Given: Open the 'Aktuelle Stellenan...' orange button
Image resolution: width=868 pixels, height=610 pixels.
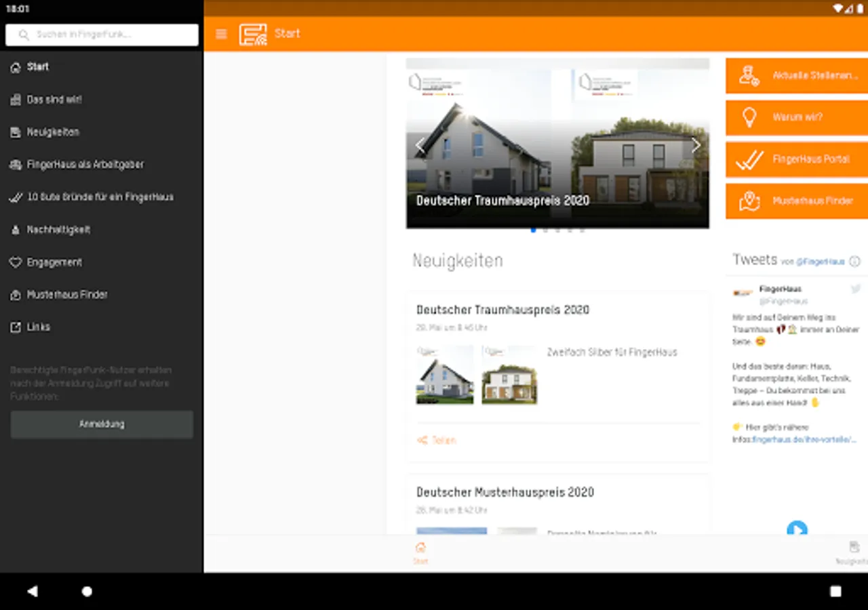Looking at the screenshot, I should pos(797,76).
